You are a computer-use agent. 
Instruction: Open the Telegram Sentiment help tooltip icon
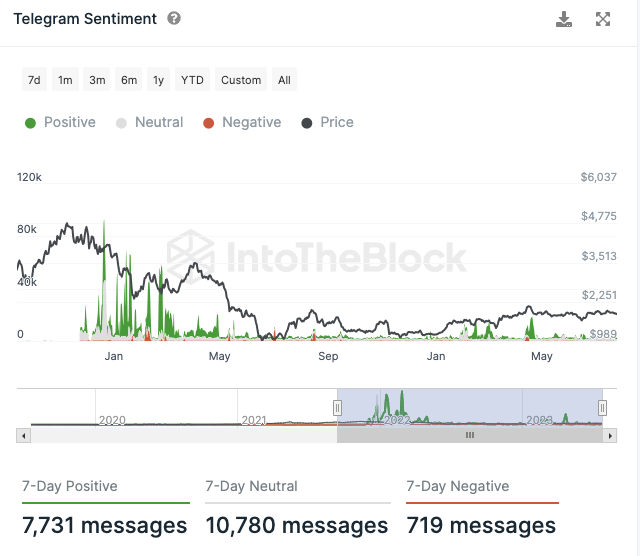(174, 19)
